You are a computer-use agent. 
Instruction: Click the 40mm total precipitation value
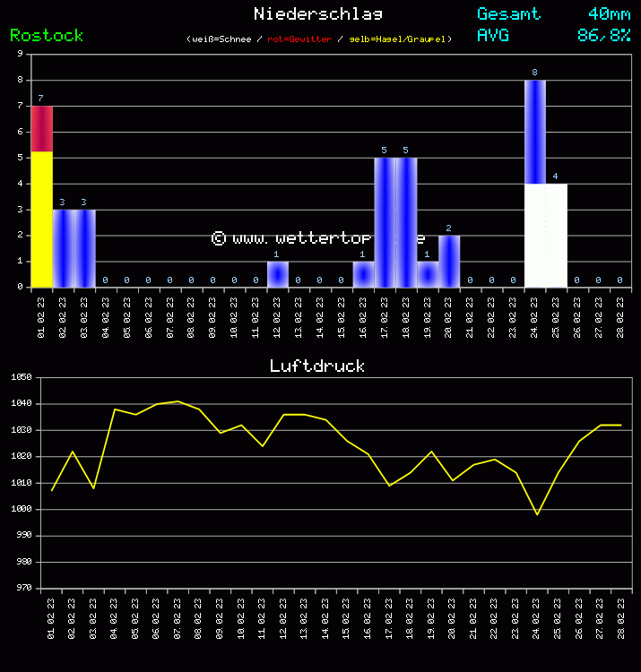(609, 13)
